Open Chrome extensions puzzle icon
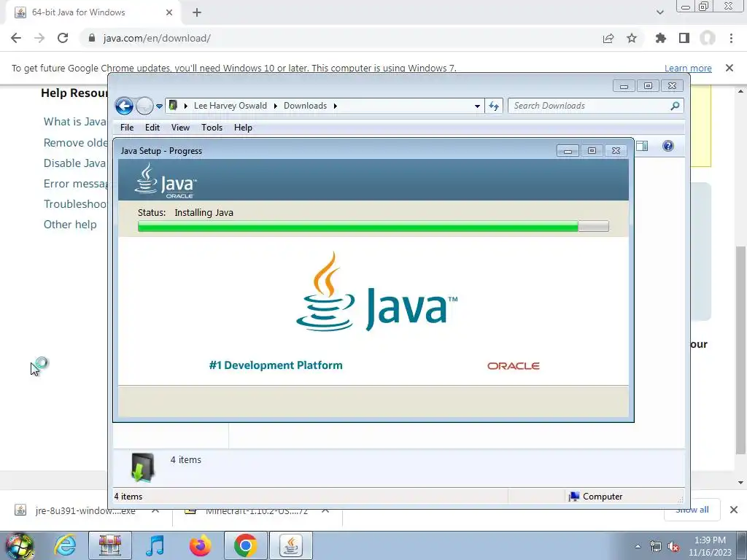The width and height of the screenshot is (747, 560). [x=660, y=38]
